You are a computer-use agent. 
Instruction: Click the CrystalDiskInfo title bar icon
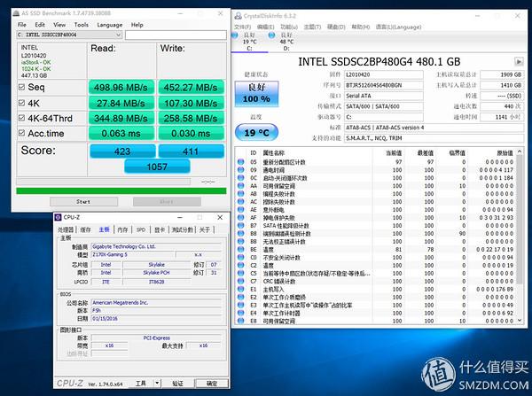[x=239, y=16]
